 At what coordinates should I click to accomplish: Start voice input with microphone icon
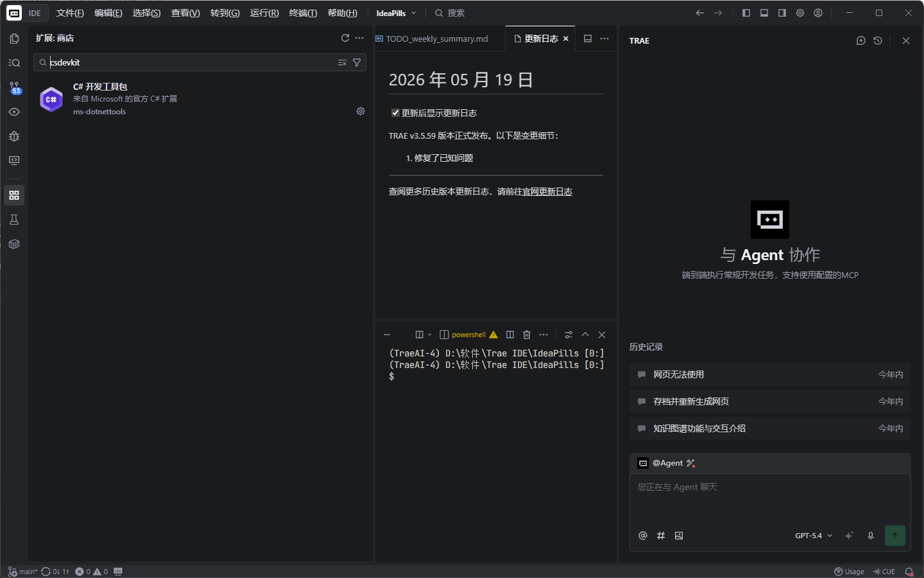(x=871, y=536)
